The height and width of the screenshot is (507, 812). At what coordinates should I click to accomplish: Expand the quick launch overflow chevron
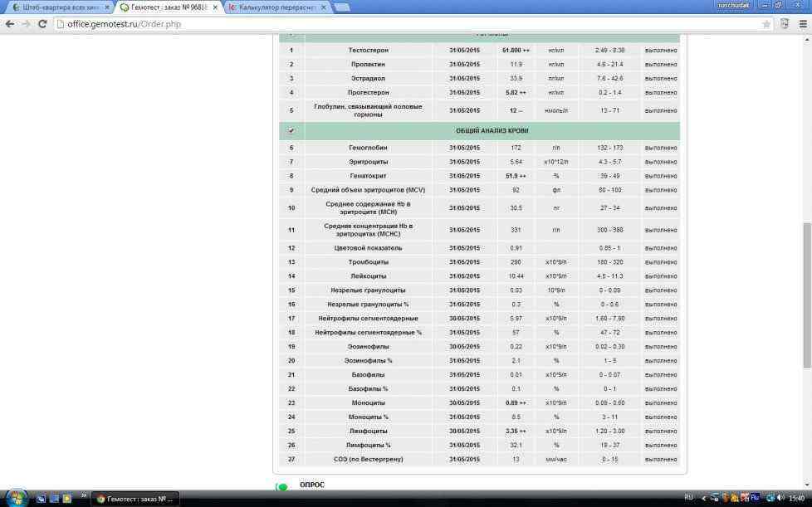point(83,496)
